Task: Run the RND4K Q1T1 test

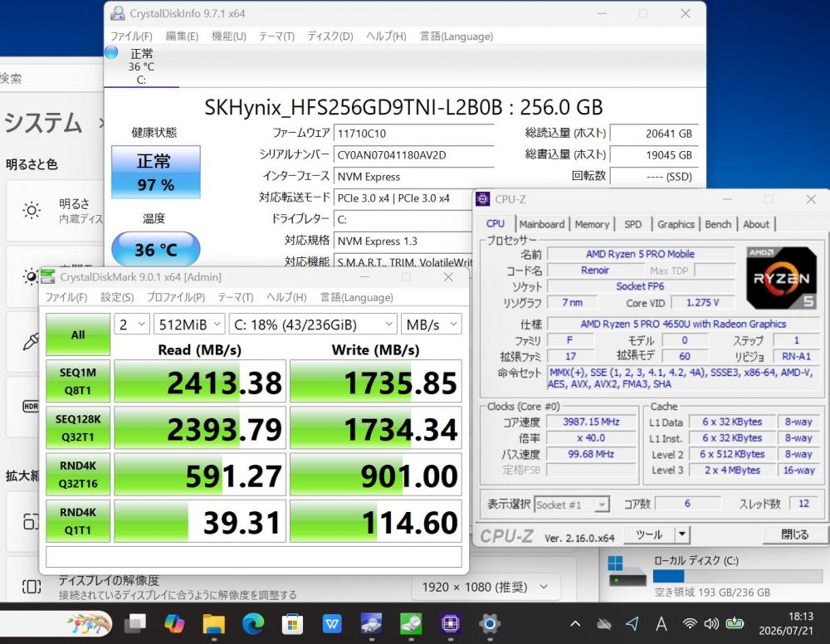Action: pos(78,520)
